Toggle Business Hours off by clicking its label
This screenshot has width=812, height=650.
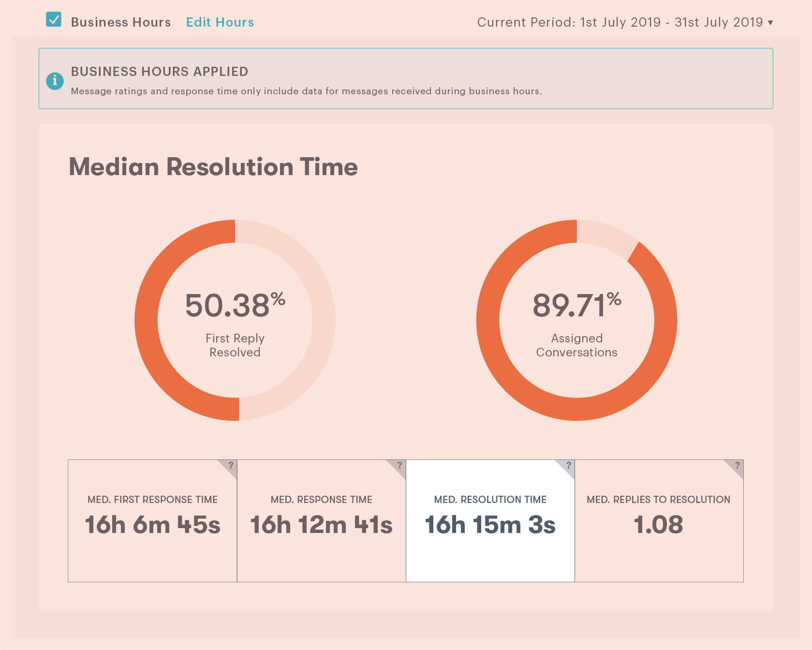click(x=121, y=22)
